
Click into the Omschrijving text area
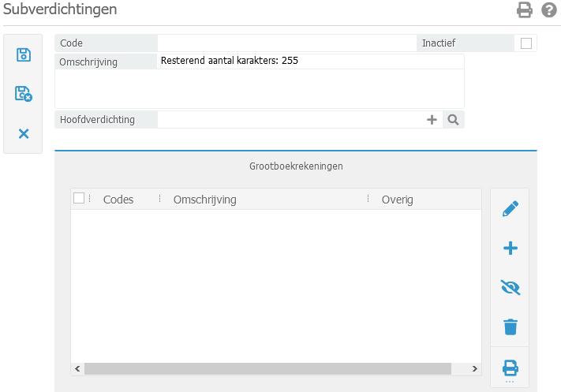(311, 88)
